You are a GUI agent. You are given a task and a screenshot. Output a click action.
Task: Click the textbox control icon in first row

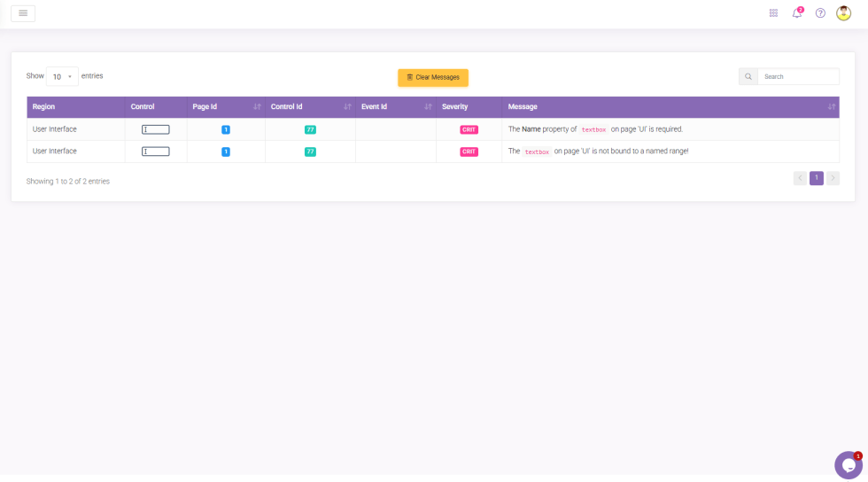tap(156, 129)
